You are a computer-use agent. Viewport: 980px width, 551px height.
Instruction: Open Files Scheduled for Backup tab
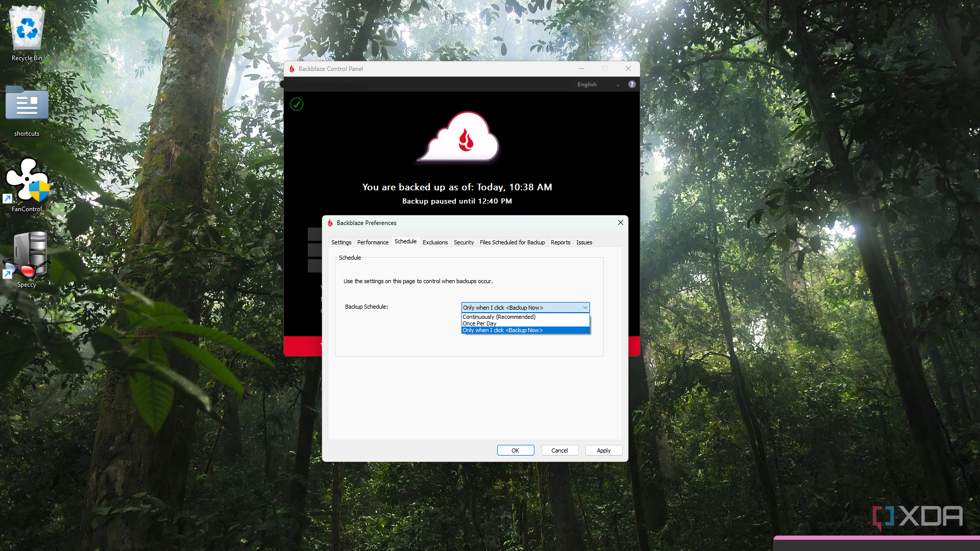coord(512,242)
